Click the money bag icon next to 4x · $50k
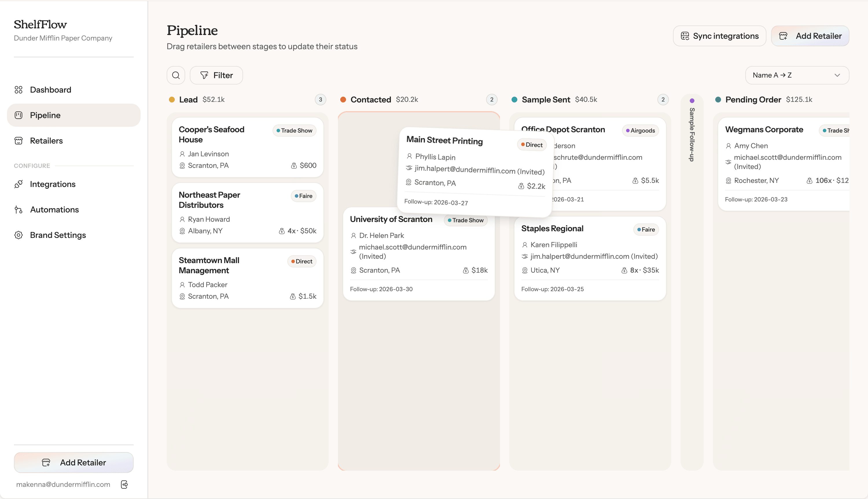Screen dimensions: 868x499 click(x=282, y=231)
